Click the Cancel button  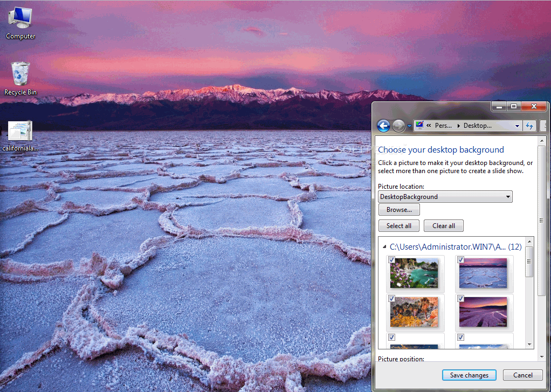(x=522, y=375)
